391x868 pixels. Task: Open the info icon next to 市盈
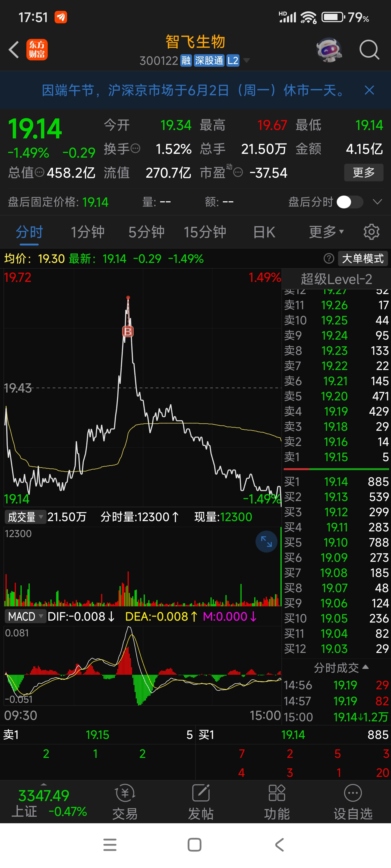pos(238,173)
